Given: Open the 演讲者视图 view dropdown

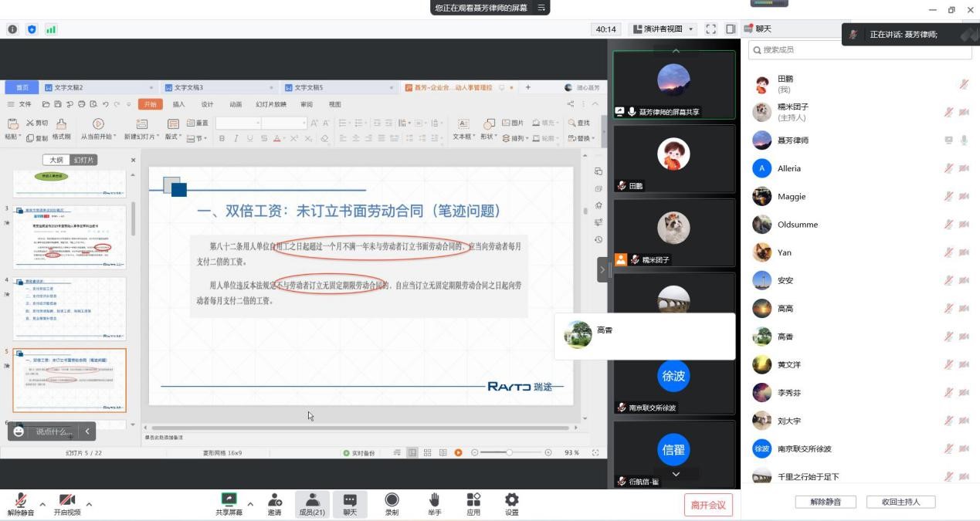Looking at the screenshot, I should coord(663,29).
